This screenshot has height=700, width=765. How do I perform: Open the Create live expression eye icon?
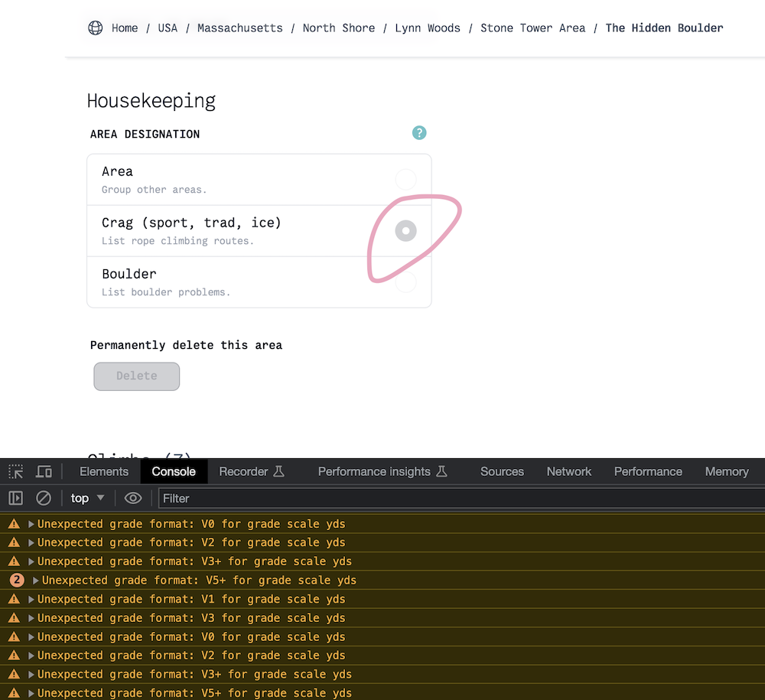coord(132,498)
